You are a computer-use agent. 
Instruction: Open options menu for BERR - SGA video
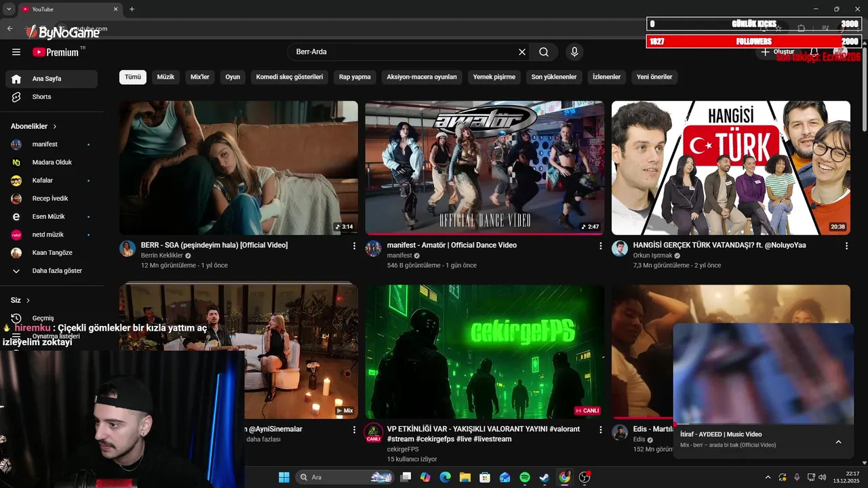coord(354,246)
